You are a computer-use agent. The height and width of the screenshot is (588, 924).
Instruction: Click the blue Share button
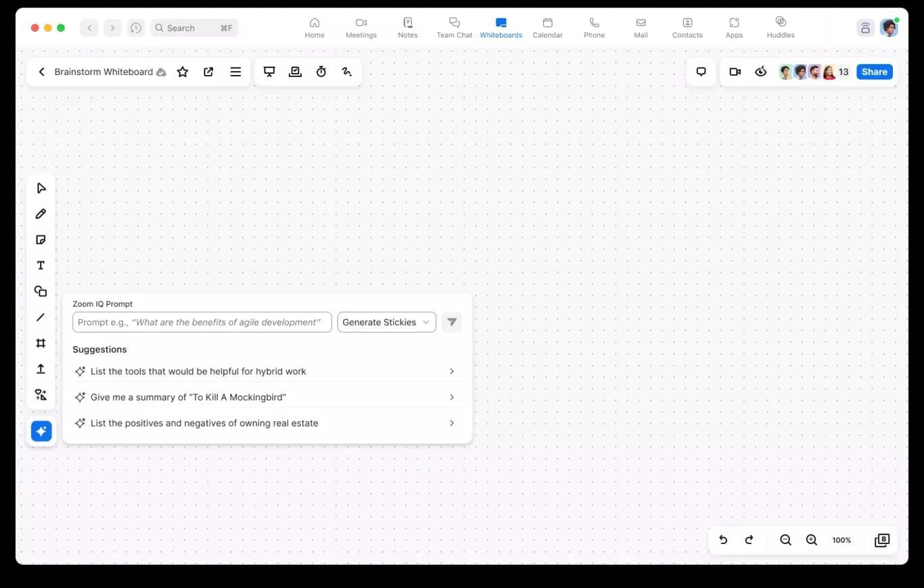tap(874, 72)
